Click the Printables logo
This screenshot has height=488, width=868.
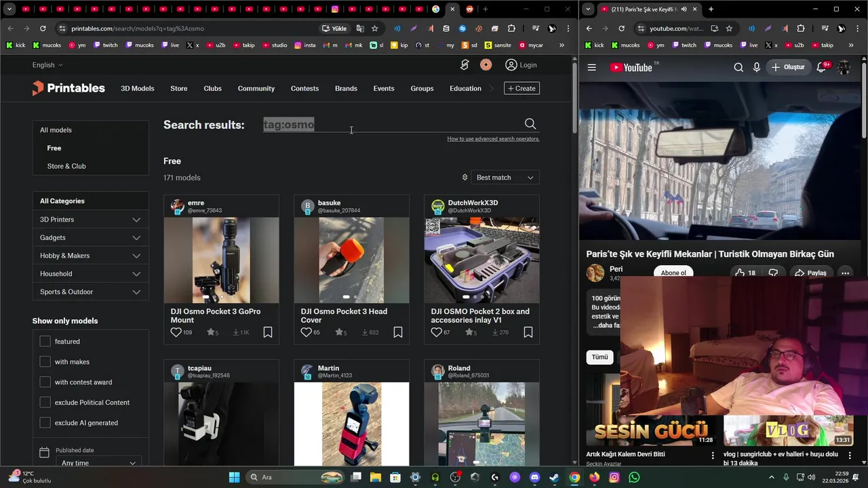(x=68, y=88)
